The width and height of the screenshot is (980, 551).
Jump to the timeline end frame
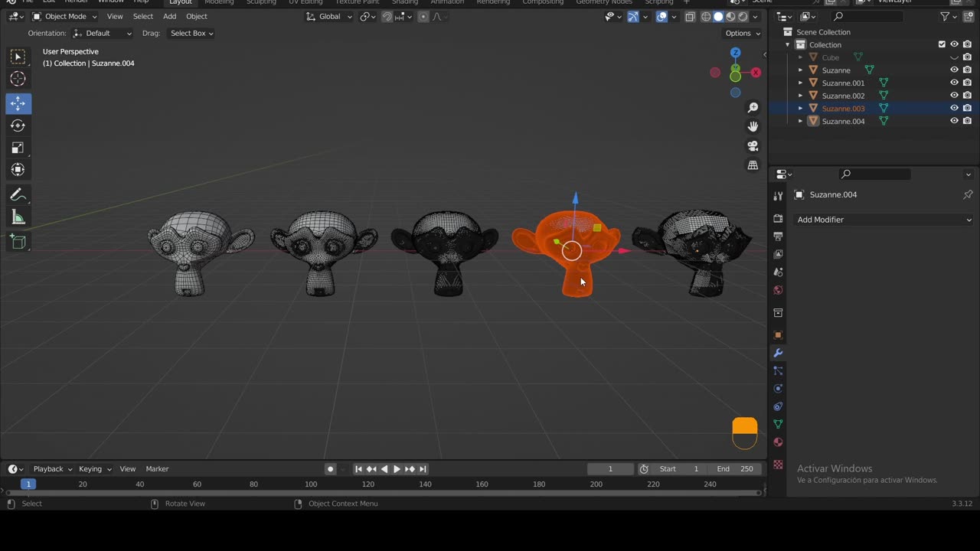click(x=423, y=469)
